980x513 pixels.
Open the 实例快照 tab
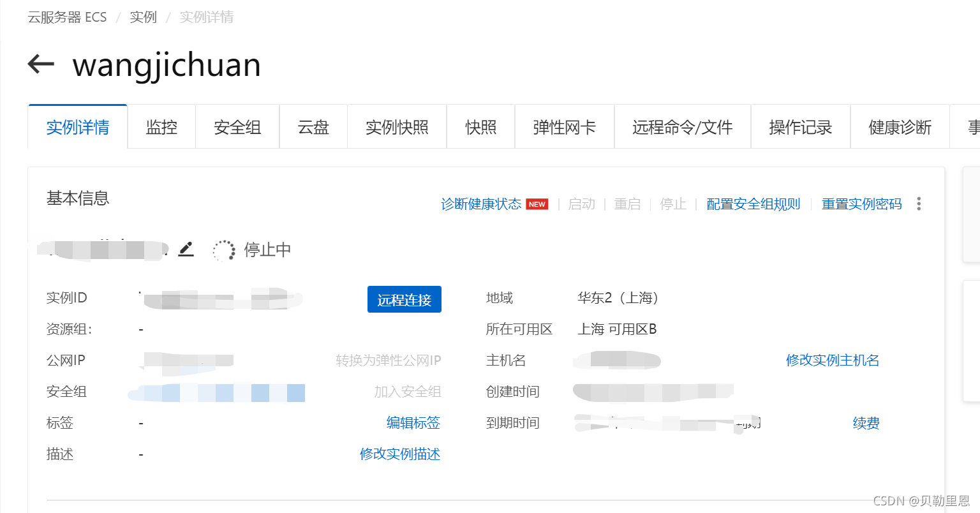click(x=397, y=127)
